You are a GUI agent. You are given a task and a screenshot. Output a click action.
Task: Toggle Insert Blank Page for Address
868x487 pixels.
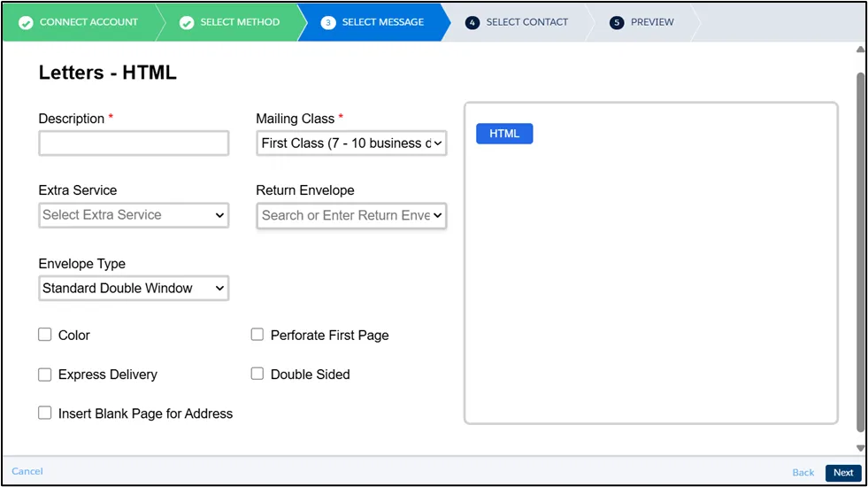tap(45, 413)
